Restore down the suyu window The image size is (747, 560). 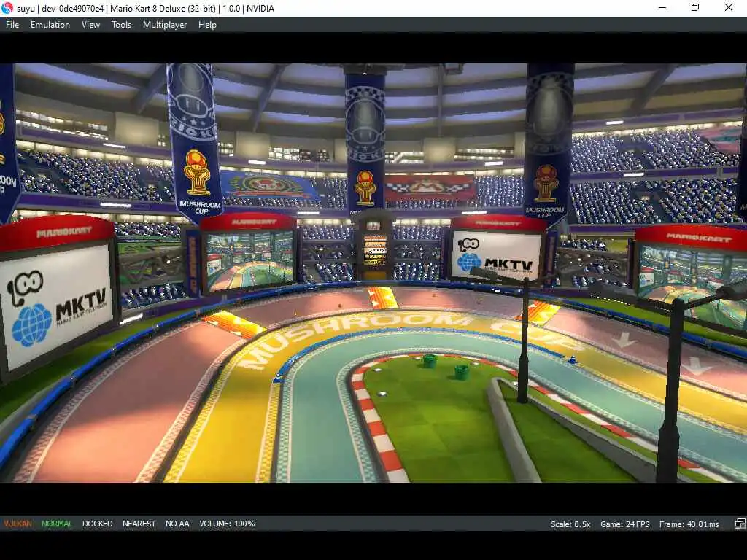pyautogui.click(x=695, y=8)
